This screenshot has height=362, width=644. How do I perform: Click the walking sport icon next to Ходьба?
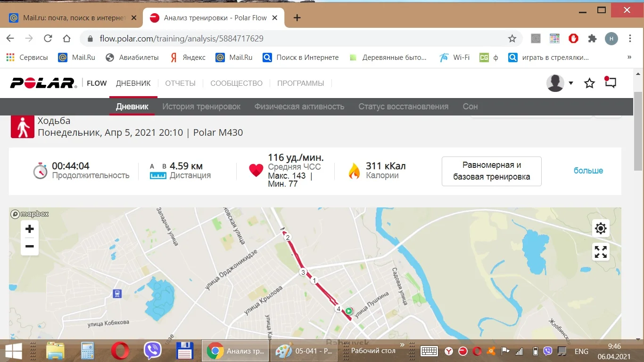click(x=23, y=126)
